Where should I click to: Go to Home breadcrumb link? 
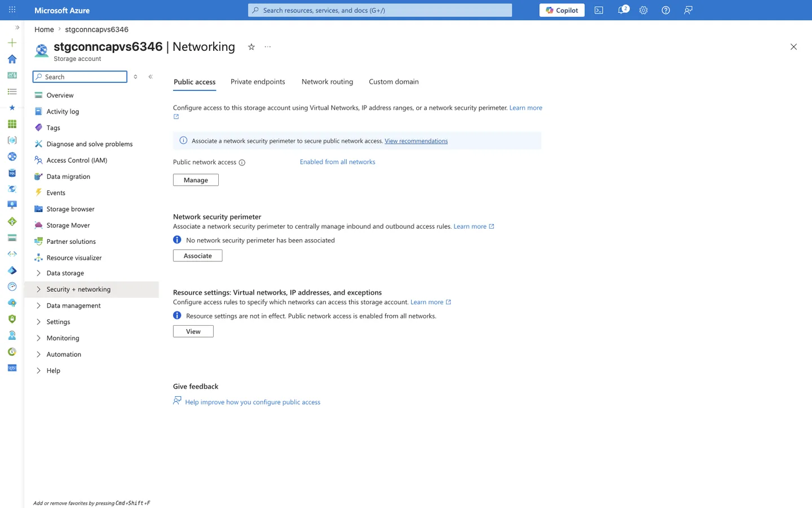point(44,29)
